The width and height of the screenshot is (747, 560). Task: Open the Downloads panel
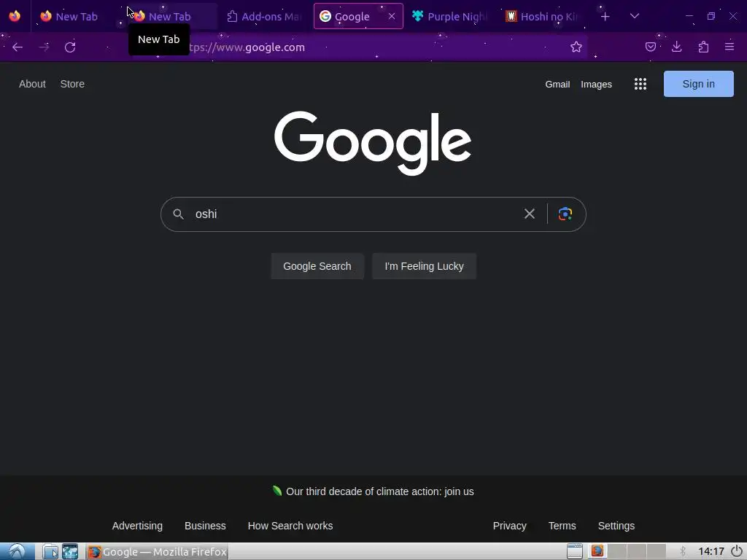pyautogui.click(x=676, y=47)
